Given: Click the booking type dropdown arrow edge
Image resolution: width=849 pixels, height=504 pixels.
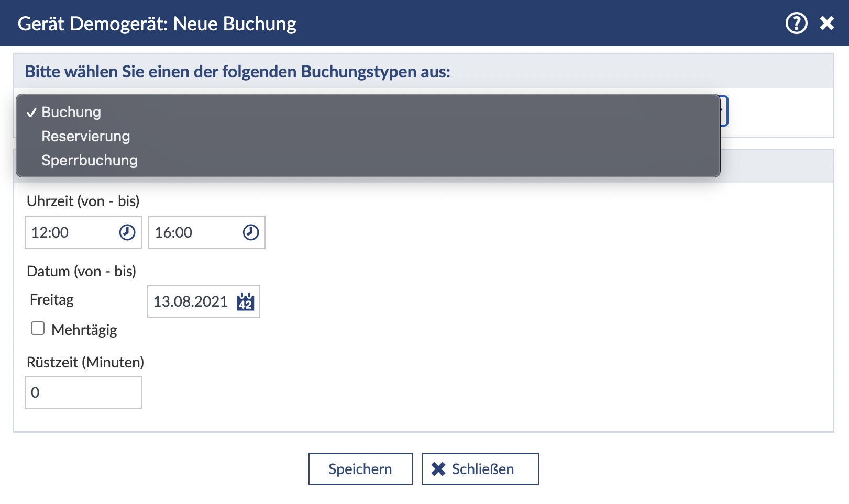Looking at the screenshot, I should [x=724, y=110].
